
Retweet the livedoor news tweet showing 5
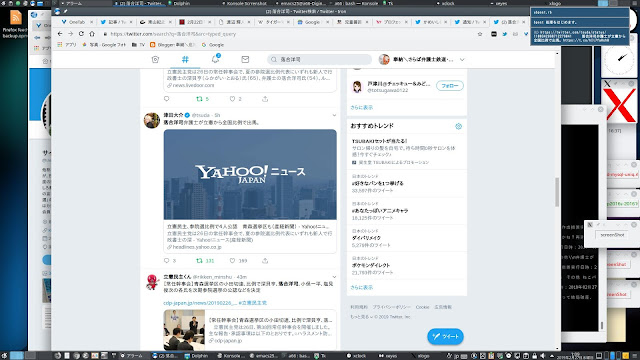point(199,99)
